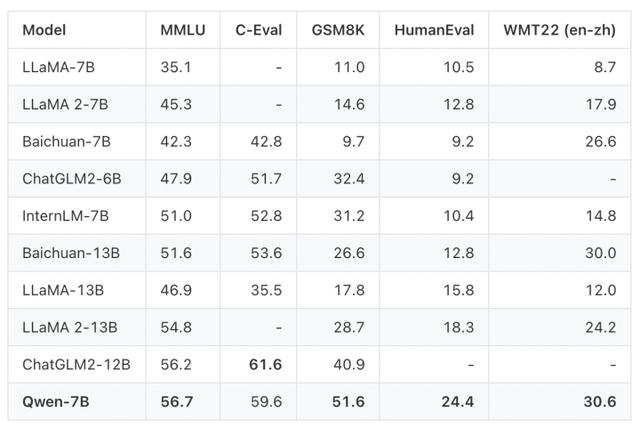Click the Model column header
Image resolution: width=640 pixels, height=428 pixels.
pos(44,30)
